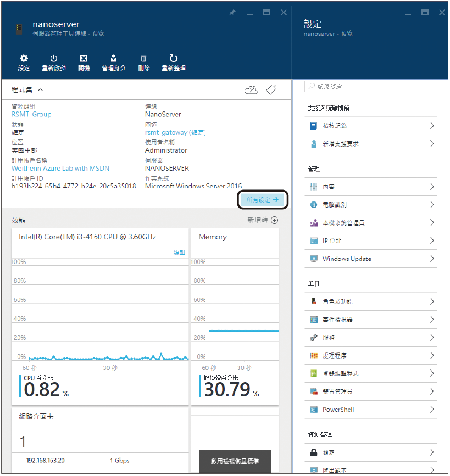Click the 重新整理 refresh icon
Image resolution: width=450 pixels, height=476 pixels.
pos(174,58)
